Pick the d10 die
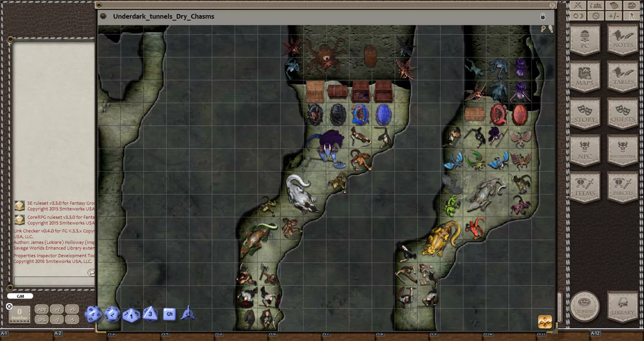 click(x=131, y=315)
